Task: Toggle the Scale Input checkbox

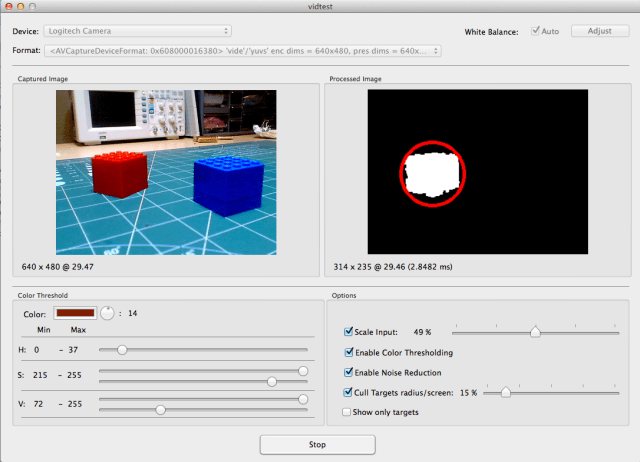Action: 348,332
